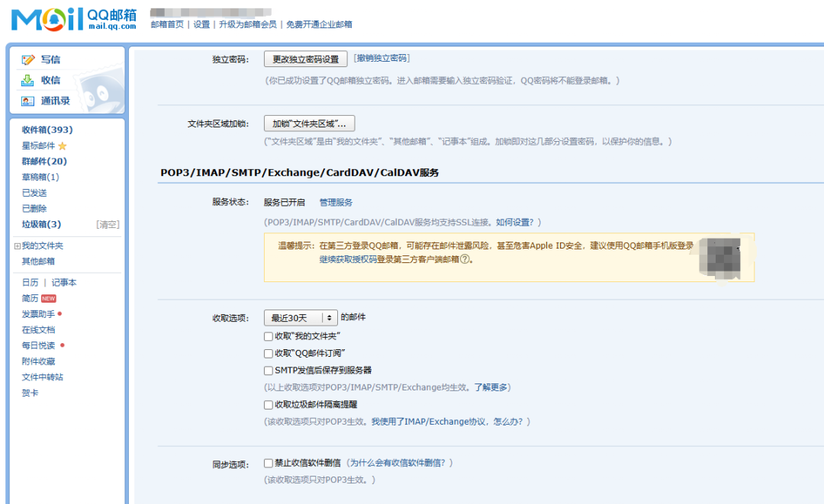This screenshot has height=504, width=824.
Task: Open 附件收藏 in the sidebar
Action: (x=38, y=361)
